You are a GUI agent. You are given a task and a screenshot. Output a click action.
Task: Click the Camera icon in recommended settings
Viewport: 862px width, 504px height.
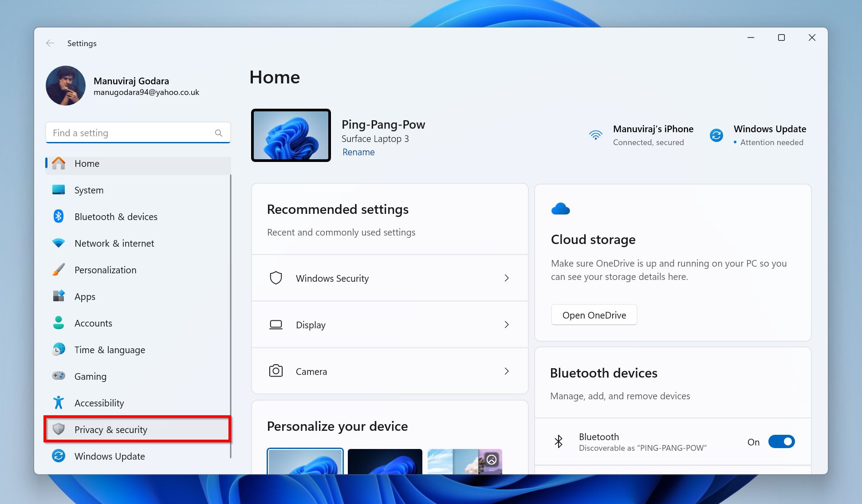point(276,371)
